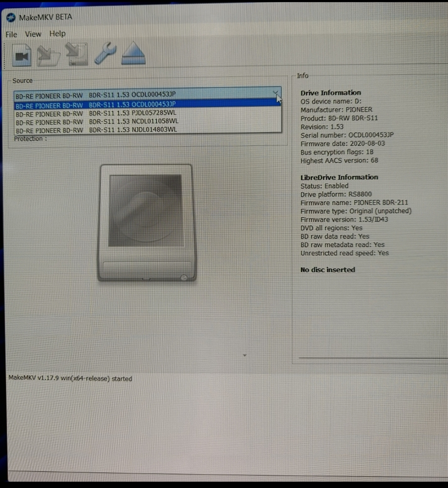448x488 pixels.
Task: Click Firmware version: 1.53/ID43 text
Action: pyautogui.click(x=344, y=220)
